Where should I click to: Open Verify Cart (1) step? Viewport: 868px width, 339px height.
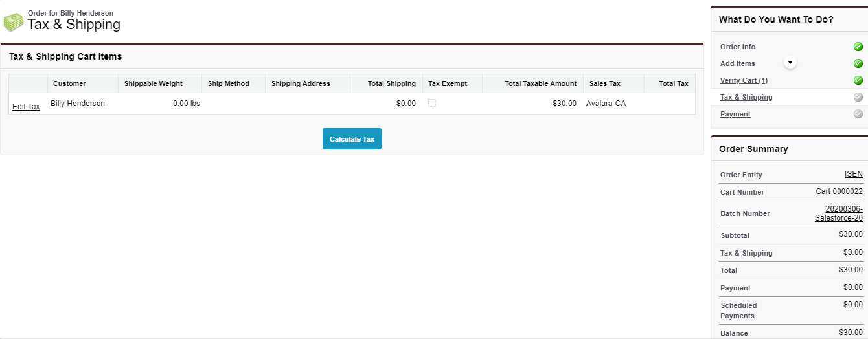pyautogui.click(x=744, y=80)
